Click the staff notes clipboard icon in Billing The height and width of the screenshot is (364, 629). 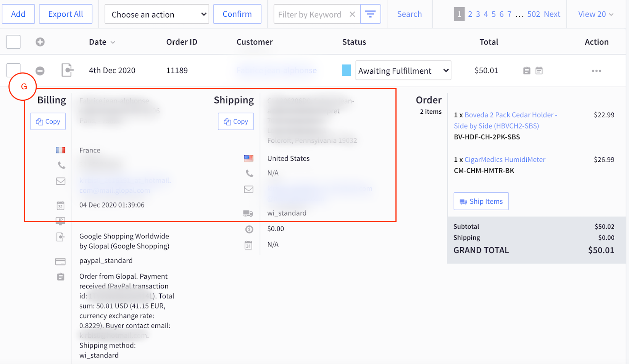pyautogui.click(x=61, y=277)
